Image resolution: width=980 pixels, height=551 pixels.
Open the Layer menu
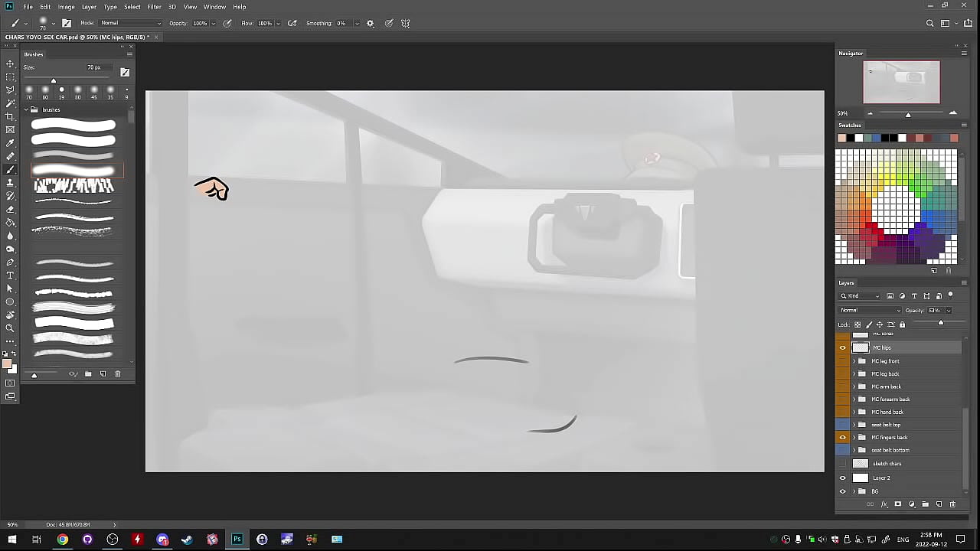[89, 7]
